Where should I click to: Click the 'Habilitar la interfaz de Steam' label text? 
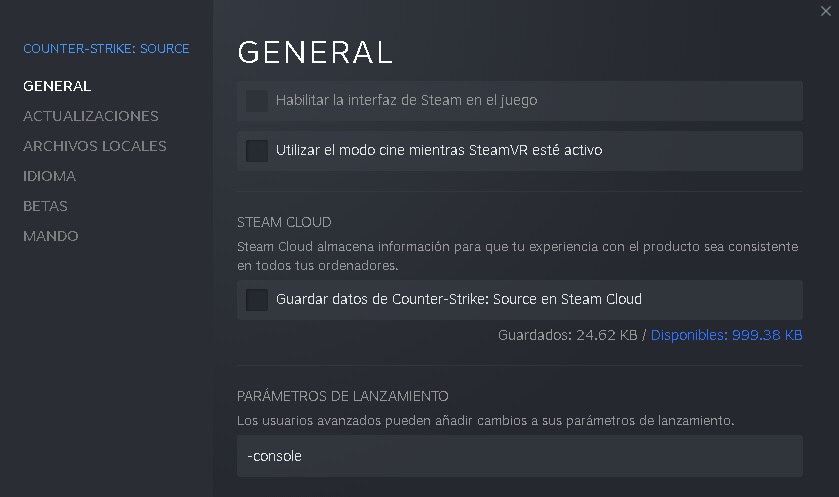[x=407, y=101]
